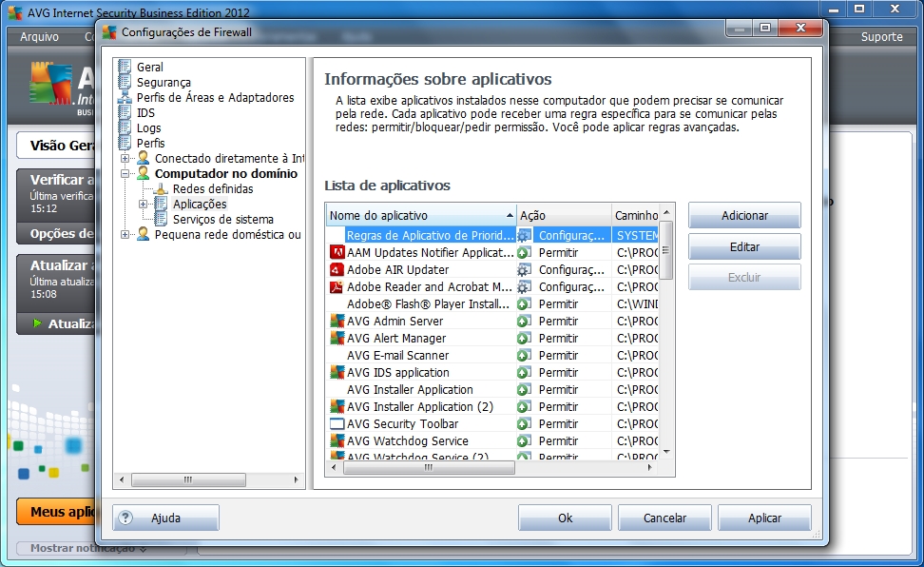The height and width of the screenshot is (567, 924).
Task: Open the Ajuda help button
Action: pyautogui.click(x=165, y=518)
